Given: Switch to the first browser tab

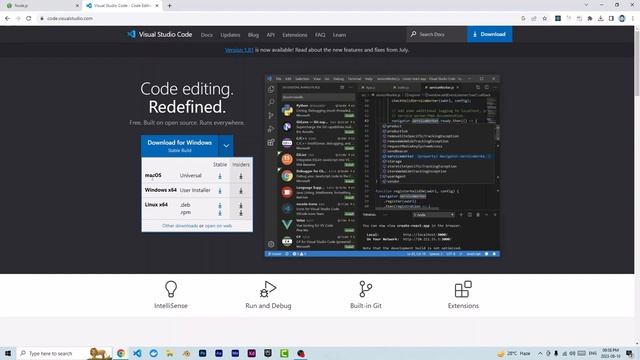Looking at the screenshot, I should pyautogui.click(x=41, y=6).
